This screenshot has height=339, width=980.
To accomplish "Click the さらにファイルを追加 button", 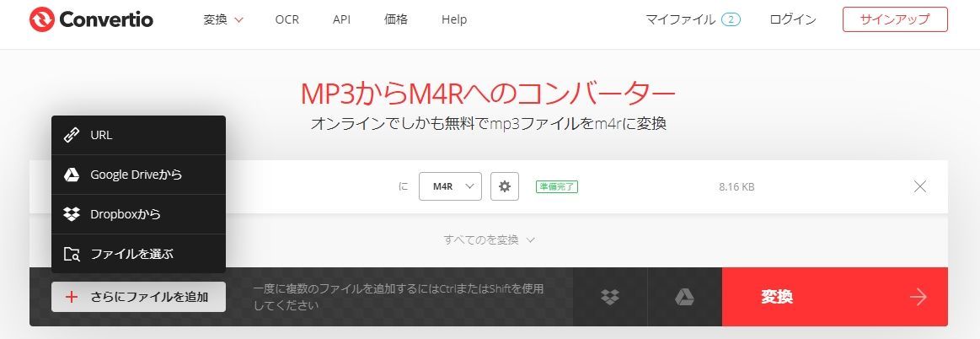I will [x=138, y=297].
